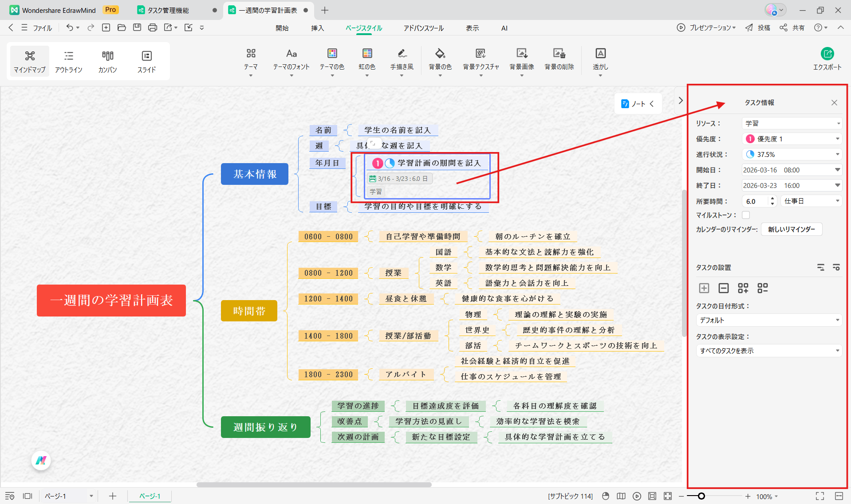Enable 手描き風 hand-drawn style
This screenshot has height=504, width=851.
402,61
